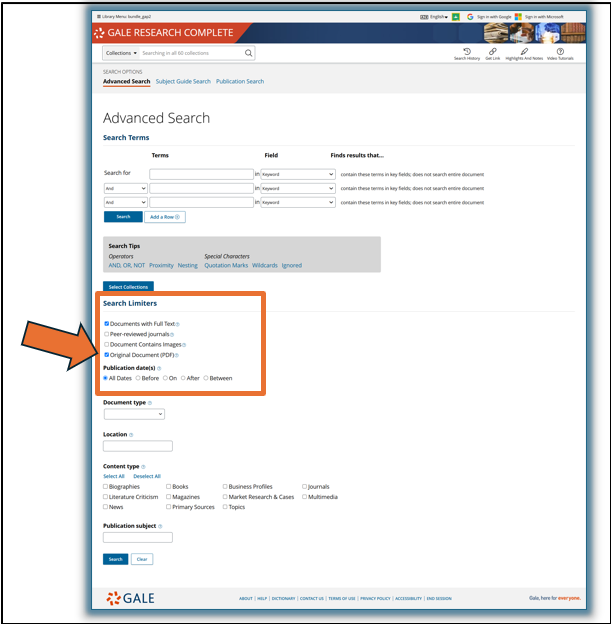Viewport: 611px width, 624px height.
Task: Click info icon beside Publication date(s)
Action: click(159, 369)
